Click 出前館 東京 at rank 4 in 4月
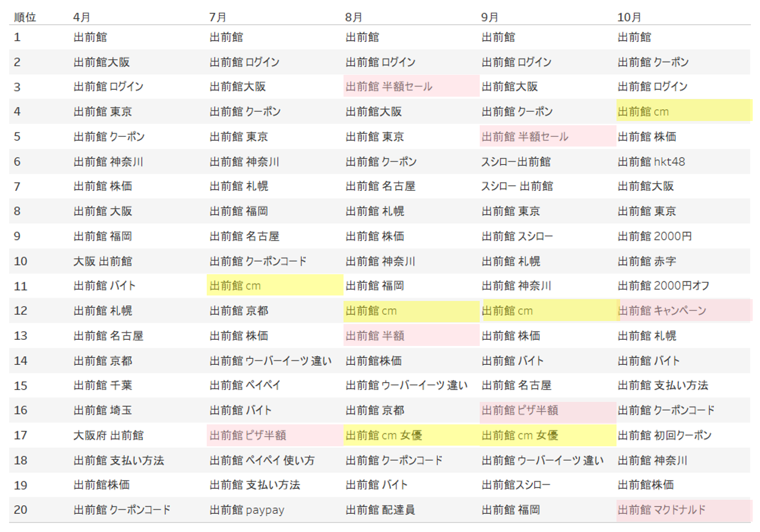The height and width of the screenshot is (532, 760). tap(103, 112)
